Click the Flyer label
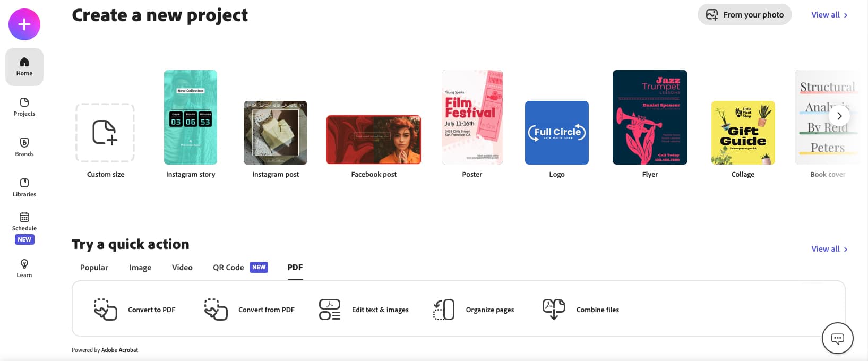 point(650,174)
